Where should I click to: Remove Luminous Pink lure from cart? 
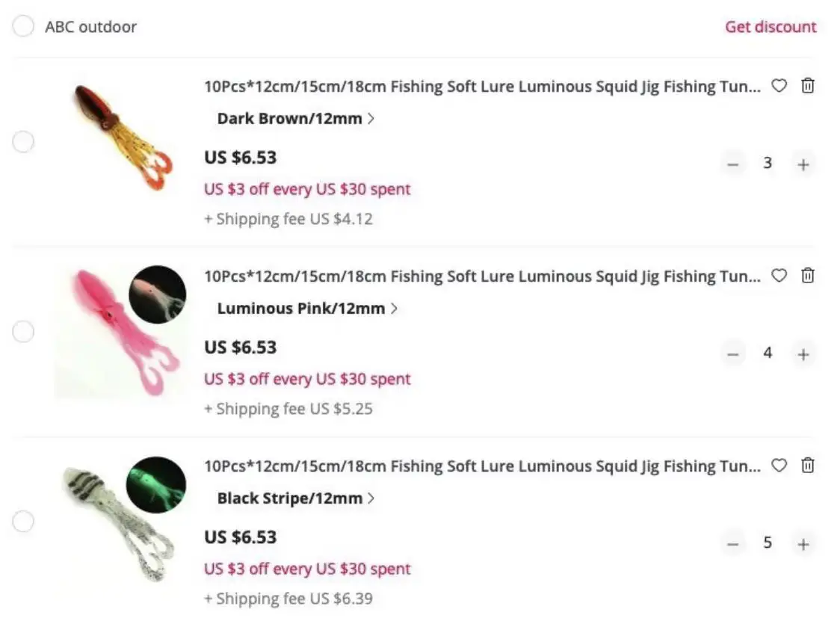[808, 276]
